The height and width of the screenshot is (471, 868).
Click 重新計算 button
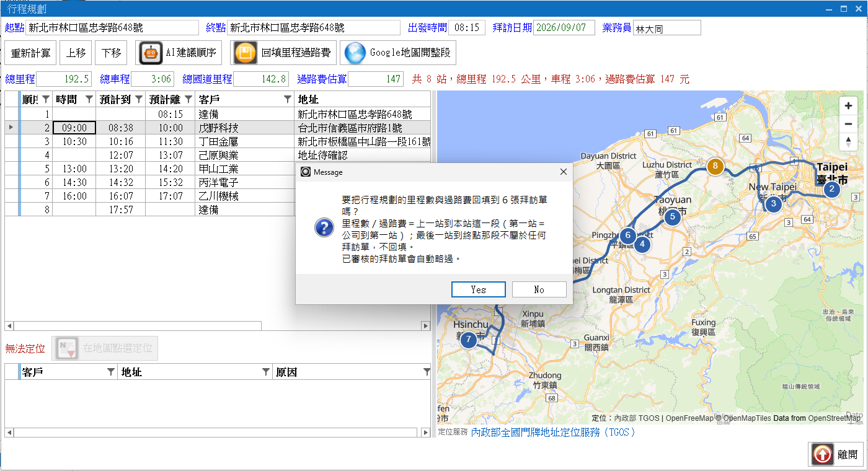pyautogui.click(x=30, y=53)
